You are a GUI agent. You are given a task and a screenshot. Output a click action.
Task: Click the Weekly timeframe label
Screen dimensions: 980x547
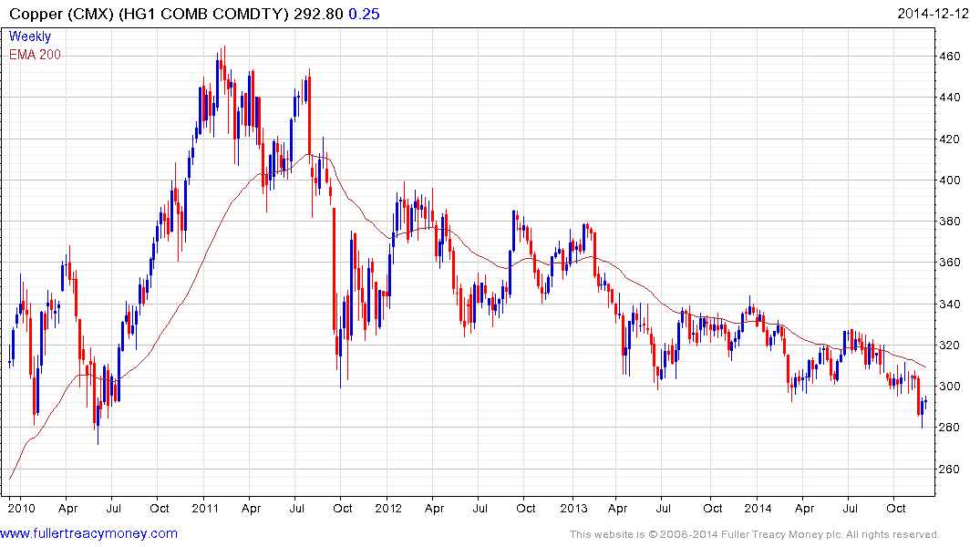click(x=29, y=36)
